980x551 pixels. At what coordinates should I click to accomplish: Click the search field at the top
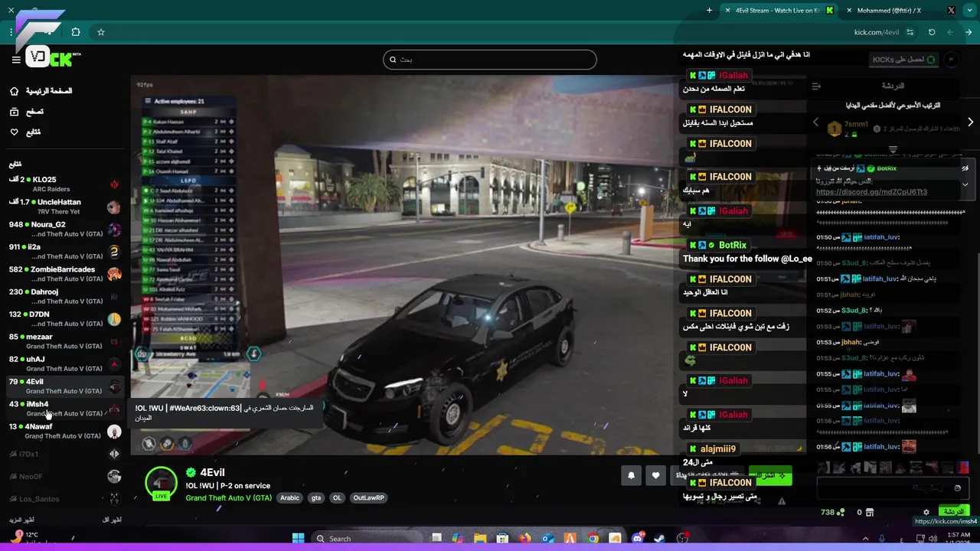point(490,60)
